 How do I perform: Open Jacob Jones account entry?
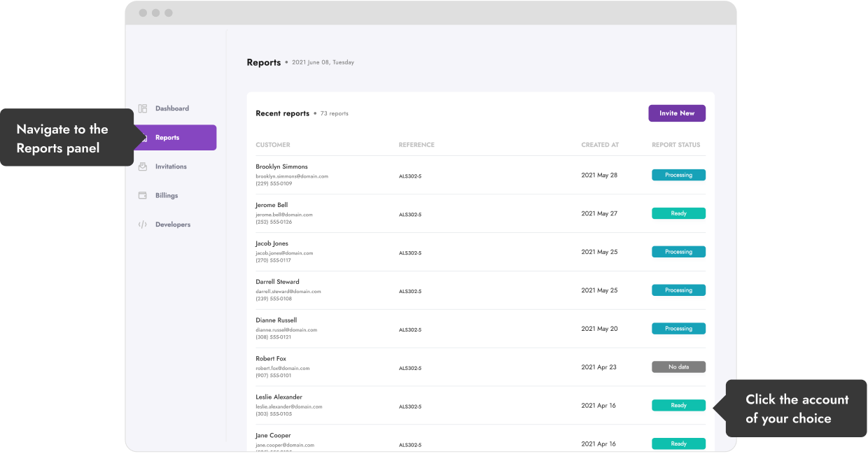pos(272,244)
